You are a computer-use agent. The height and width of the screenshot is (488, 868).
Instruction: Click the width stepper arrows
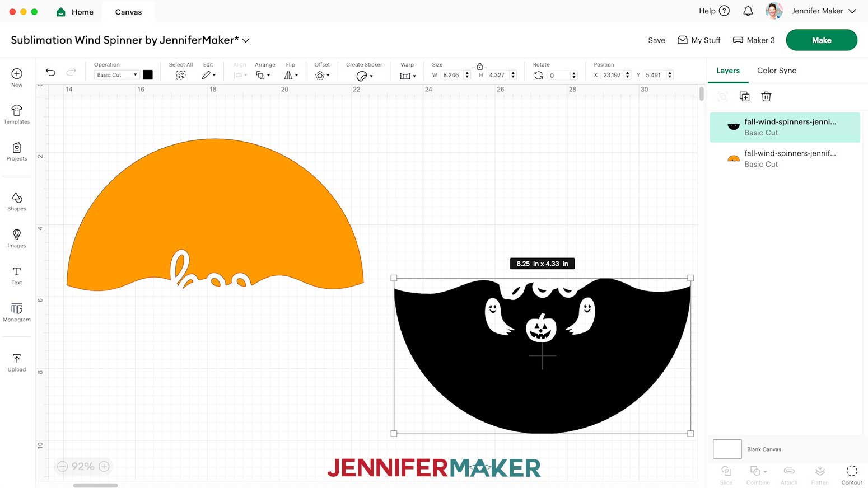pyautogui.click(x=467, y=75)
